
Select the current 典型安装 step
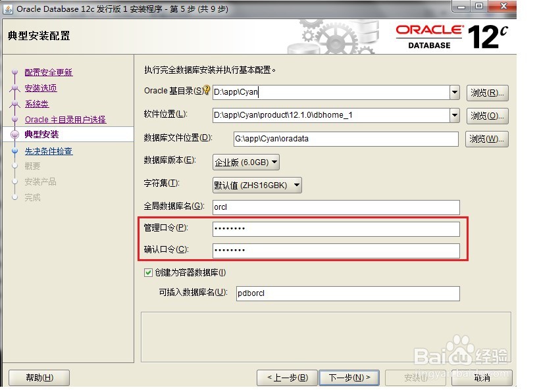point(41,134)
